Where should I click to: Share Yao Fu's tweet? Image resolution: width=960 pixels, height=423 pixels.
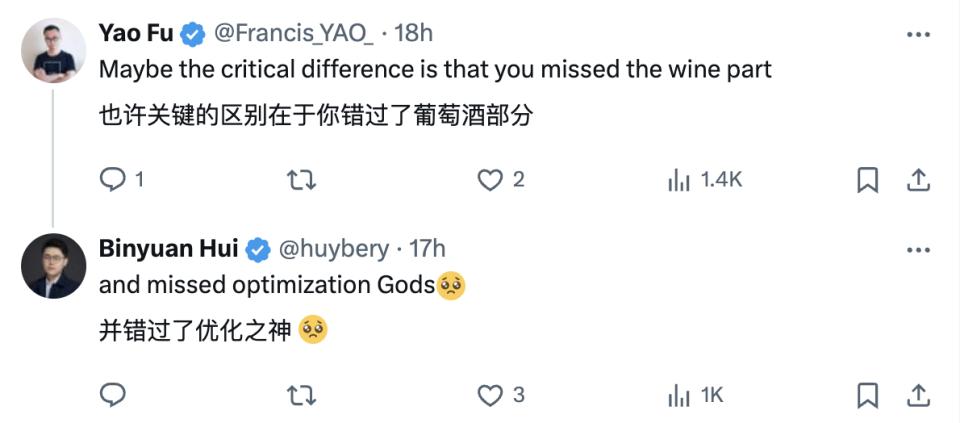(918, 180)
